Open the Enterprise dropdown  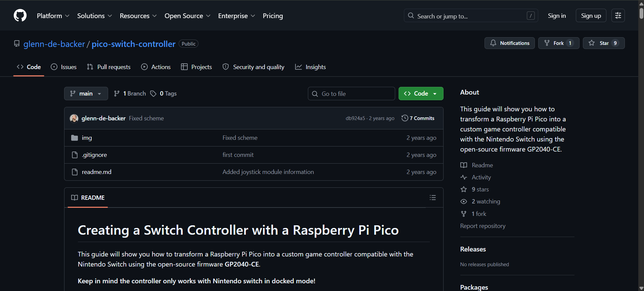(x=236, y=16)
